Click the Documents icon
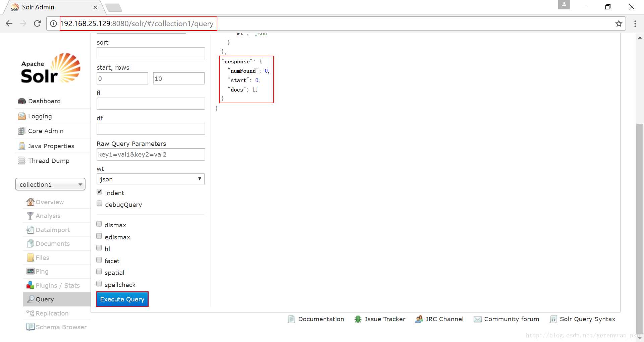Viewport: 644px width, 342px height. point(31,243)
